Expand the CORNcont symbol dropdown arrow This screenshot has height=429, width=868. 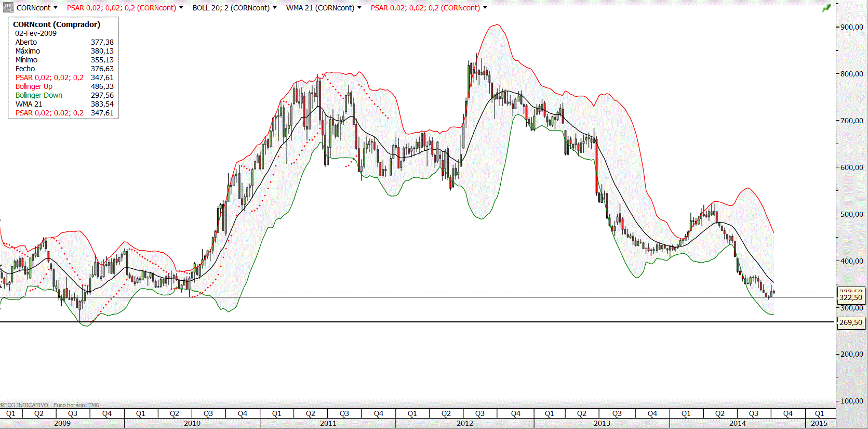pyautogui.click(x=56, y=8)
